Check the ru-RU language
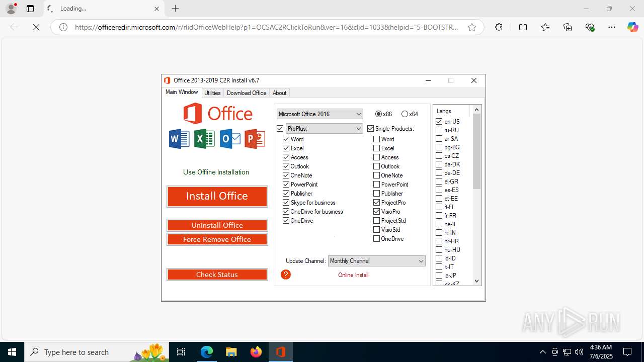 (x=439, y=130)
